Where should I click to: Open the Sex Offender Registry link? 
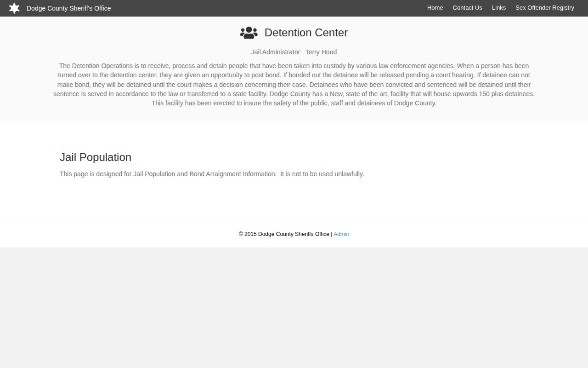point(545,8)
